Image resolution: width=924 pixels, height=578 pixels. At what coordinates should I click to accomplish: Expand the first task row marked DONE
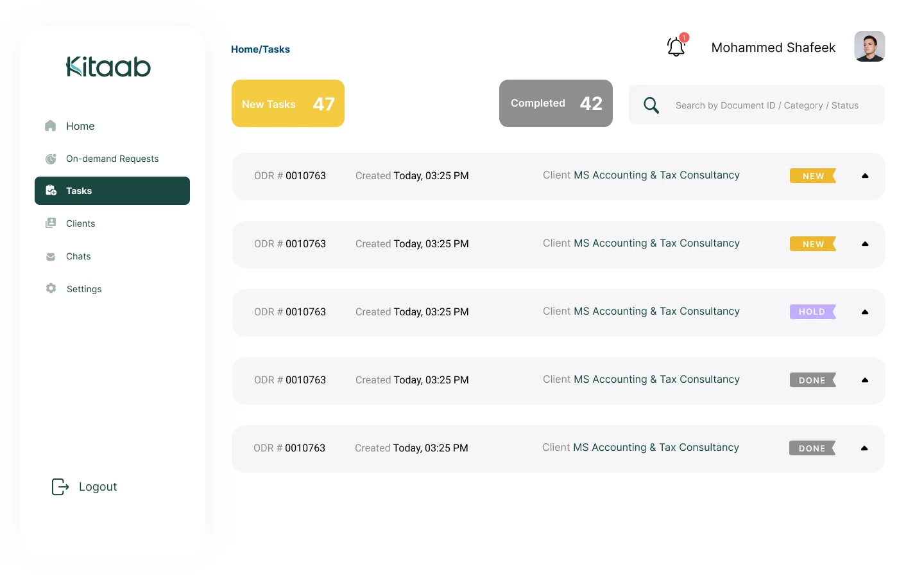[x=865, y=380]
